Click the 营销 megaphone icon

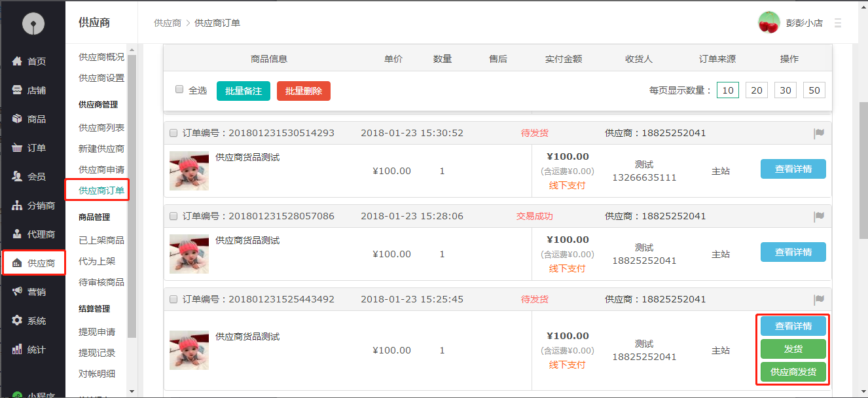pyautogui.click(x=18, y=292)
